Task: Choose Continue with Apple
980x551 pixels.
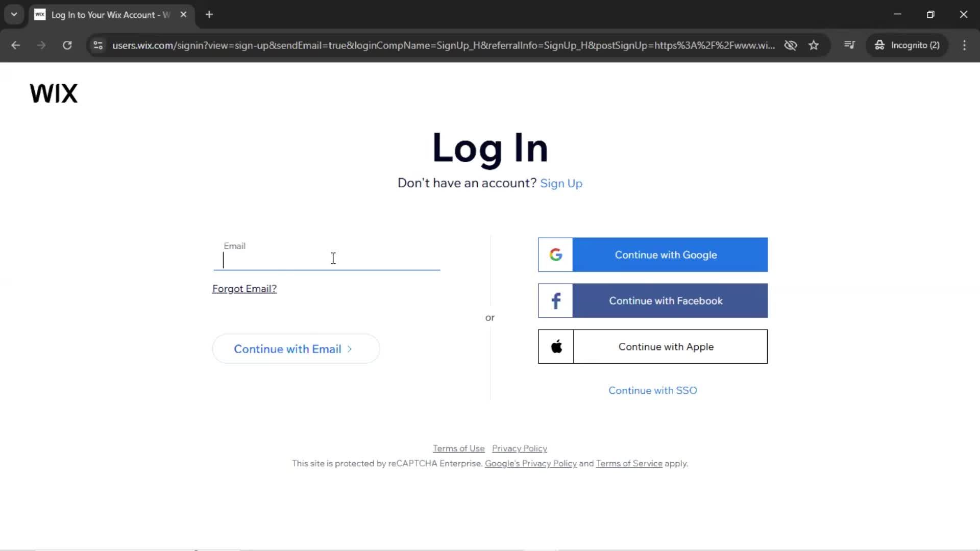Action: click(x=653, y=346)
